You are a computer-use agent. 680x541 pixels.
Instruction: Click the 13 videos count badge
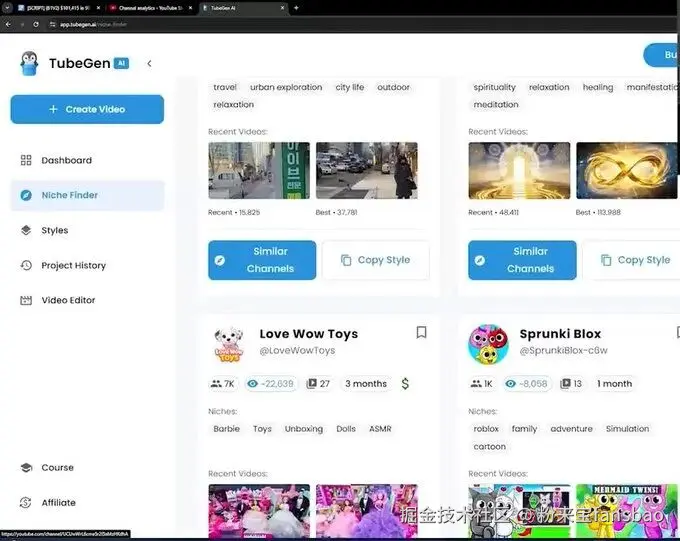click(x=571, y=384)
